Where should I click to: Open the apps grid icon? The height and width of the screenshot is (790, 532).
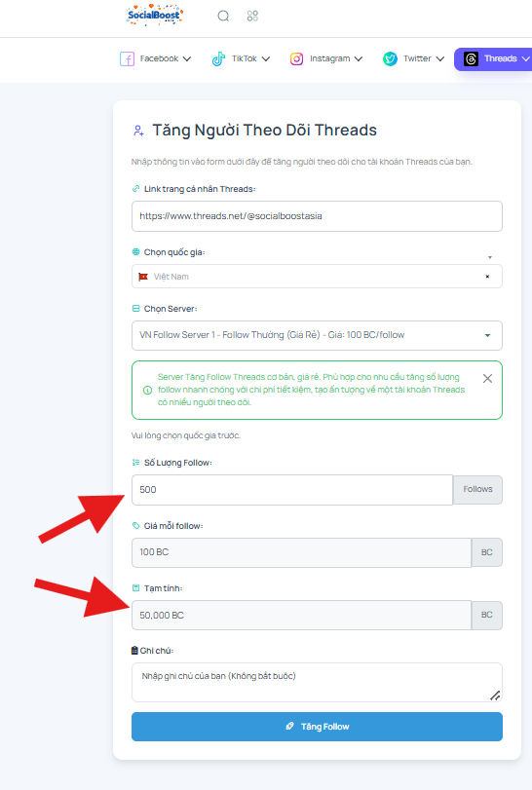click(252, 17)
